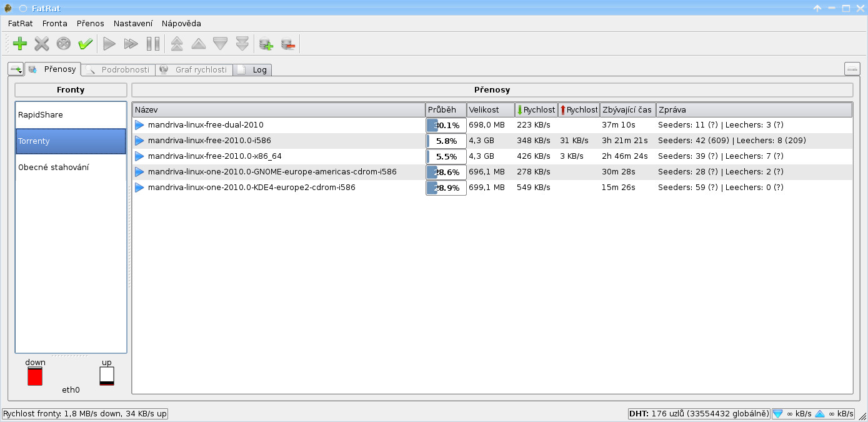Click the eth0 interface label
This screenshot has height=422, width=868.
[x=71, y=390]
